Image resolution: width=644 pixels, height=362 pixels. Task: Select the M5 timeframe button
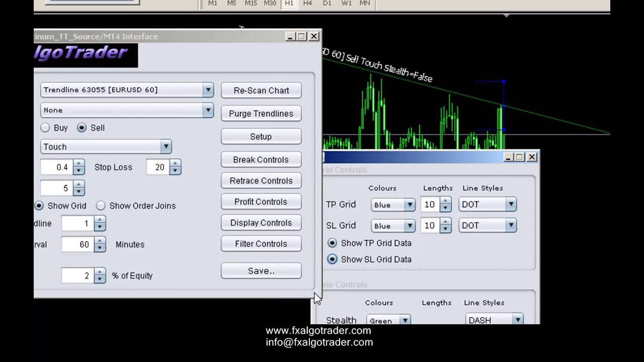click(x=231, y=3)
